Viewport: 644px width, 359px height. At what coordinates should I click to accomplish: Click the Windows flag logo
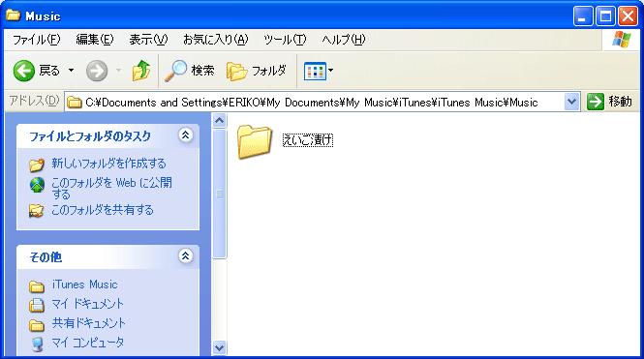point(621,40)
